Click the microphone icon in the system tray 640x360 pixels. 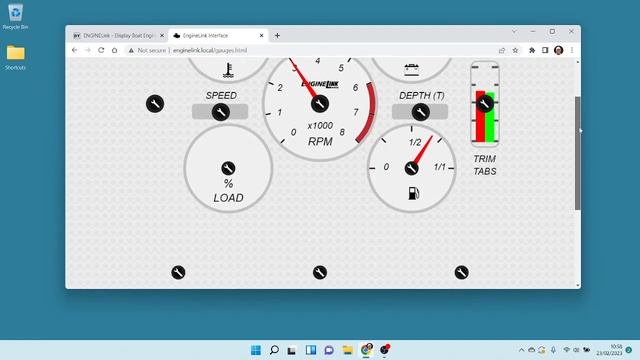(x=553, y=350)
